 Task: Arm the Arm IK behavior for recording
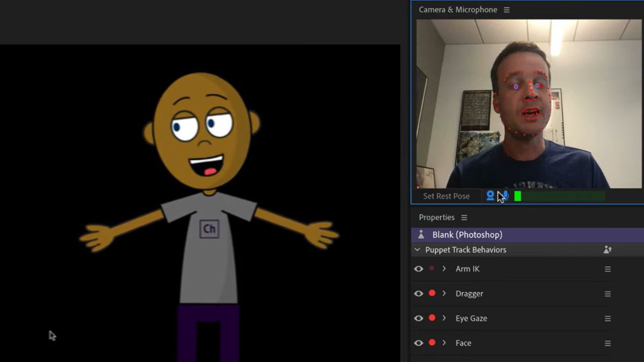432,268
